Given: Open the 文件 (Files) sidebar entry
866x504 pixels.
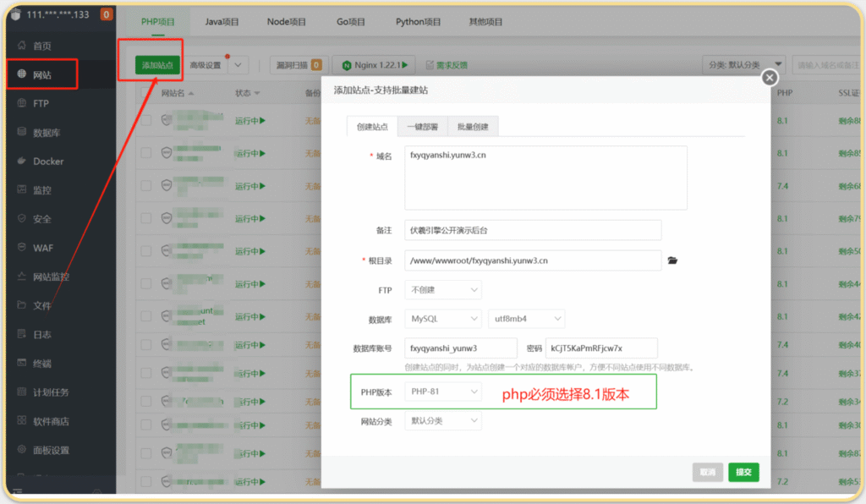Looking at the screenshot, I should pyautogui.click(x=40, y=305).
